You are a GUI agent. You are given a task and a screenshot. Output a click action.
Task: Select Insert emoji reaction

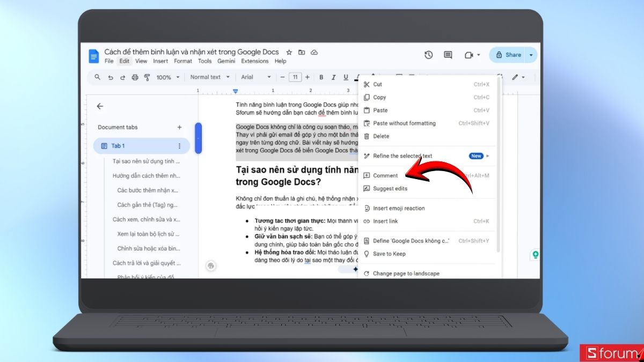[x=427, y=208]
